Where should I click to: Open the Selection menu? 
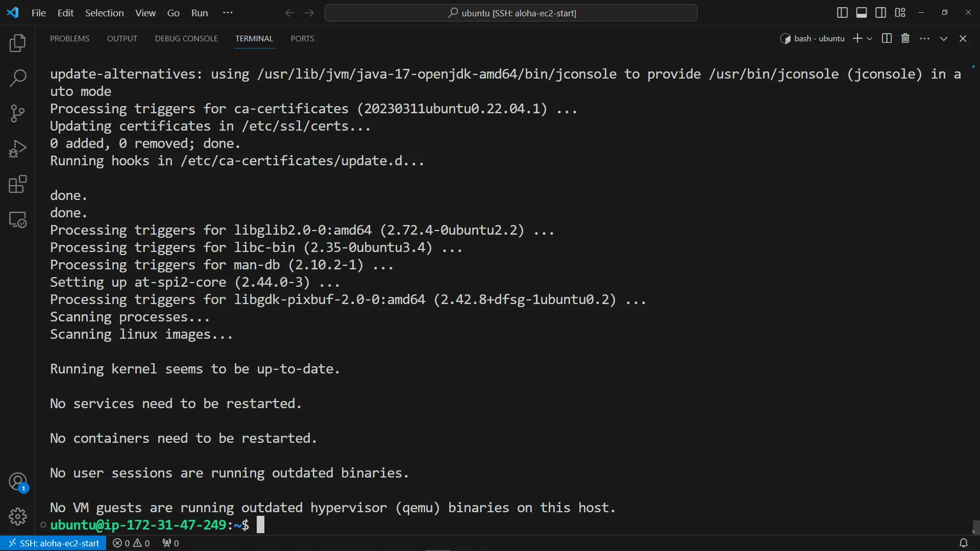[104, 13]
